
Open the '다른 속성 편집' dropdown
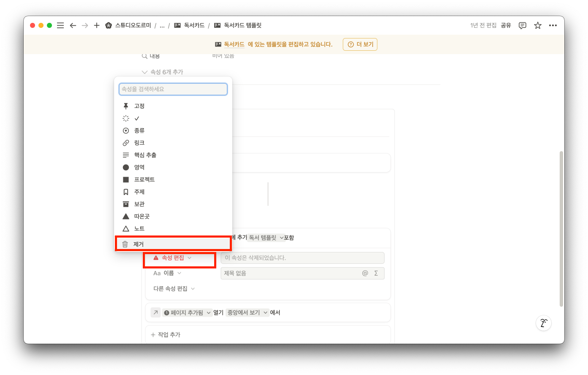[174, 289]
